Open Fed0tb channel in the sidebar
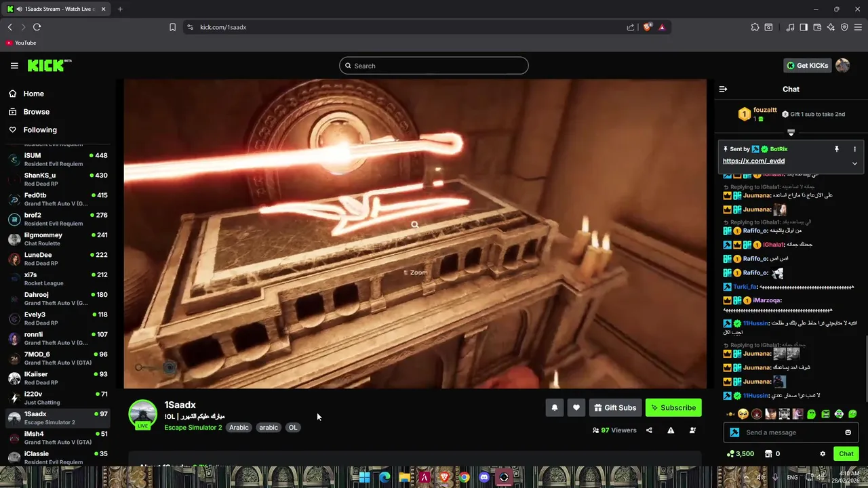Image resolution: width=868 pixels, height=488 pixels. [x=58, y=199]
